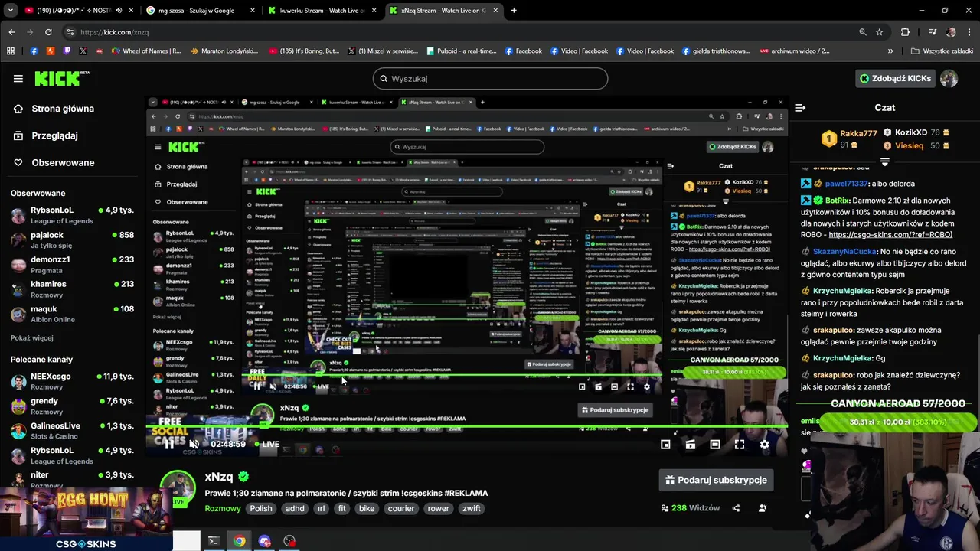Screen dimensions: 980x551
Task: Open khamires channel in the sidebar
Action: tap(73, 289)
